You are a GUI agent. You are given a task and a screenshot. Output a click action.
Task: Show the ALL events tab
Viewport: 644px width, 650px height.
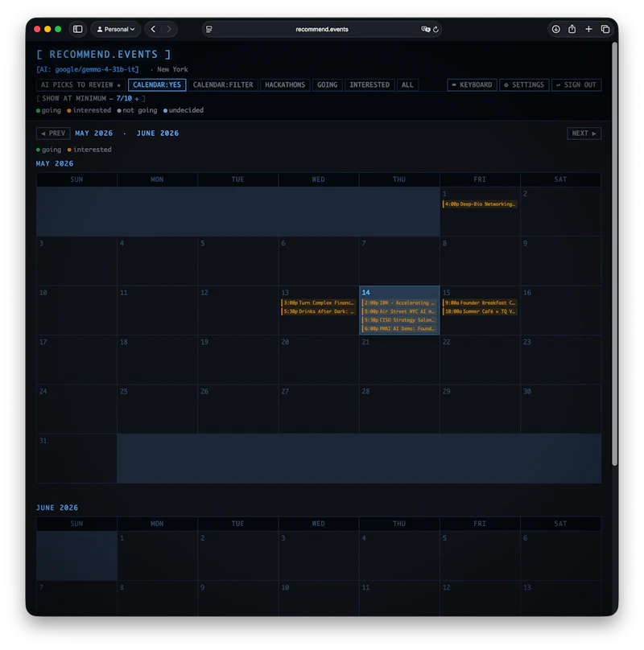point(407,85)
